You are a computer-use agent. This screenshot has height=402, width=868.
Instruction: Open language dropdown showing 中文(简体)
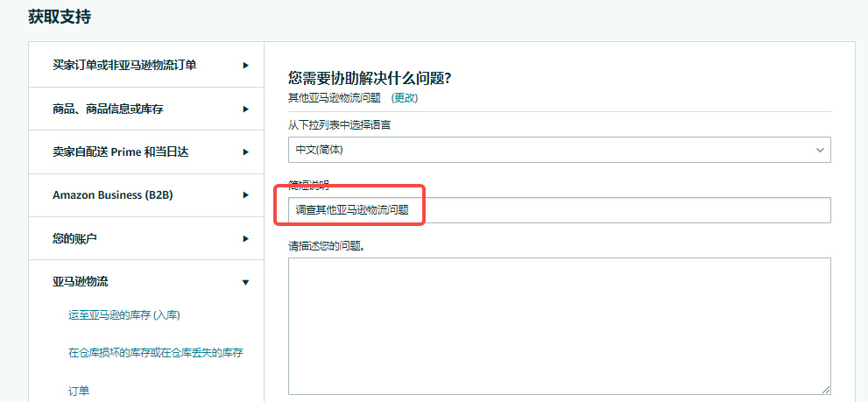click(559, 150)
